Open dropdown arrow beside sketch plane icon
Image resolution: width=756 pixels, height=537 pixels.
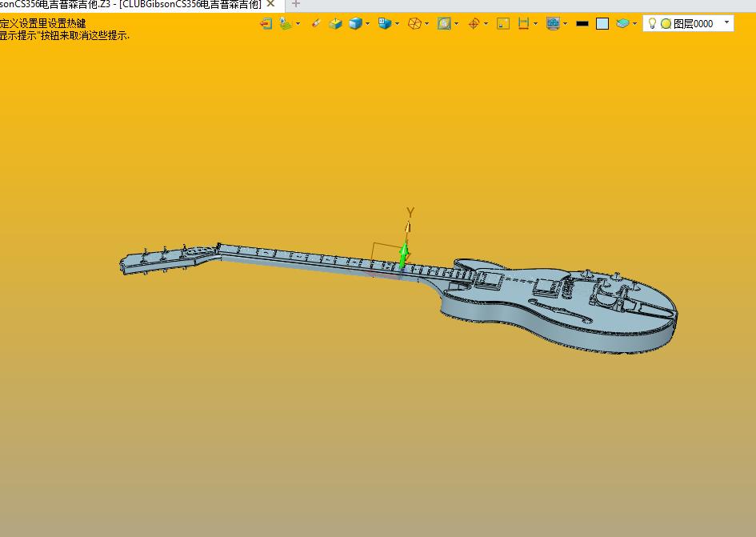coord(298,23)
